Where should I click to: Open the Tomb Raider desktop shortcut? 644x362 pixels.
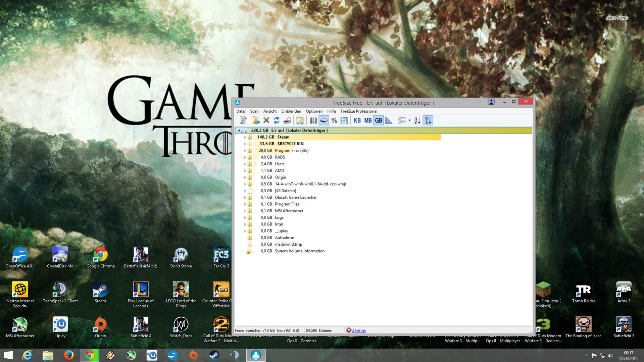tap(584, 293)
